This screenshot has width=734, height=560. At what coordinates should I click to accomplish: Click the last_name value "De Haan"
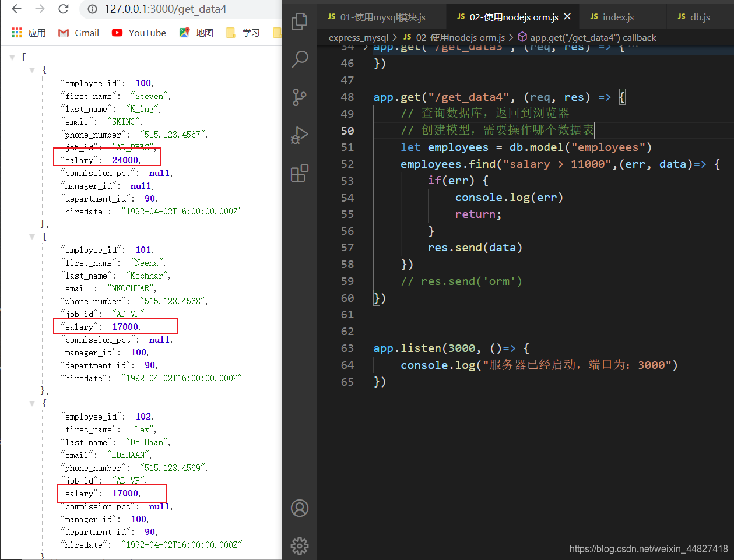(x=147, y=442)
